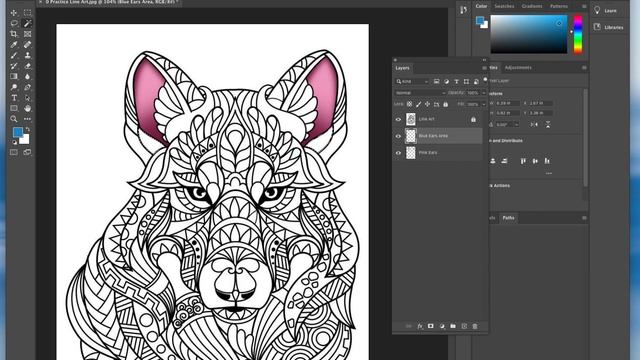Open the Libraries panel
The image size is (640, 360).
point(608,27)
